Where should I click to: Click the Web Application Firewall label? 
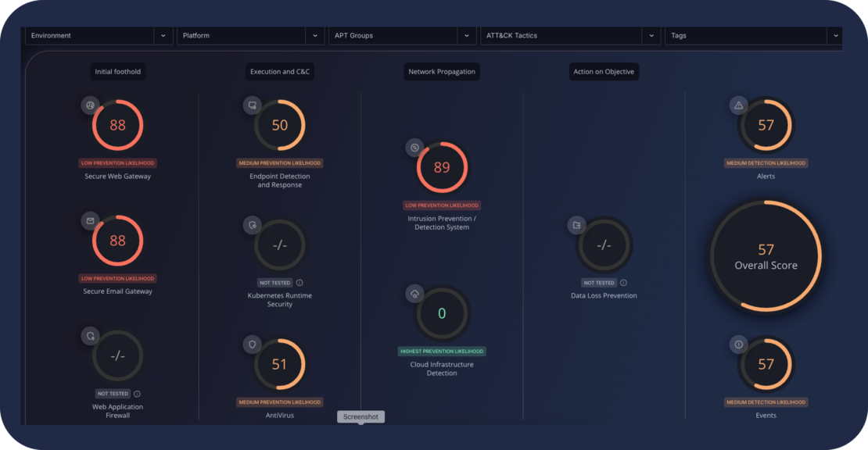[x=118, y=411]
